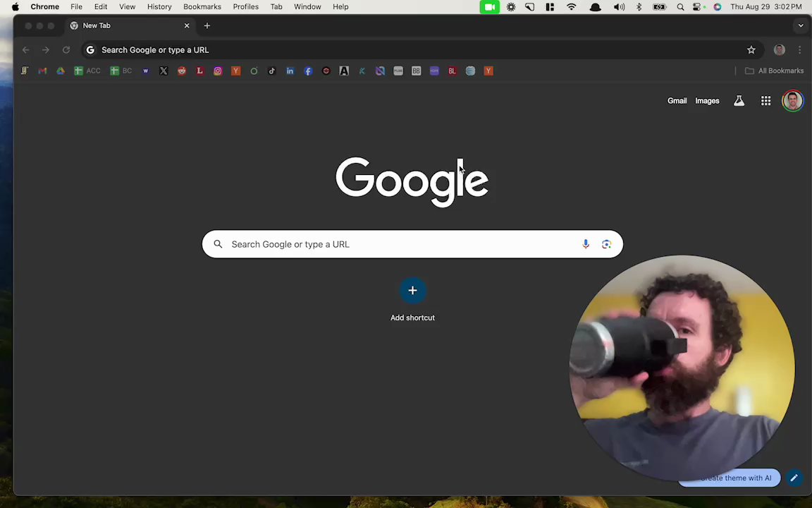Open Control Center in menu bar
Image resolution: width=812 pixels, height=508 pixels.
coord(699,7)
